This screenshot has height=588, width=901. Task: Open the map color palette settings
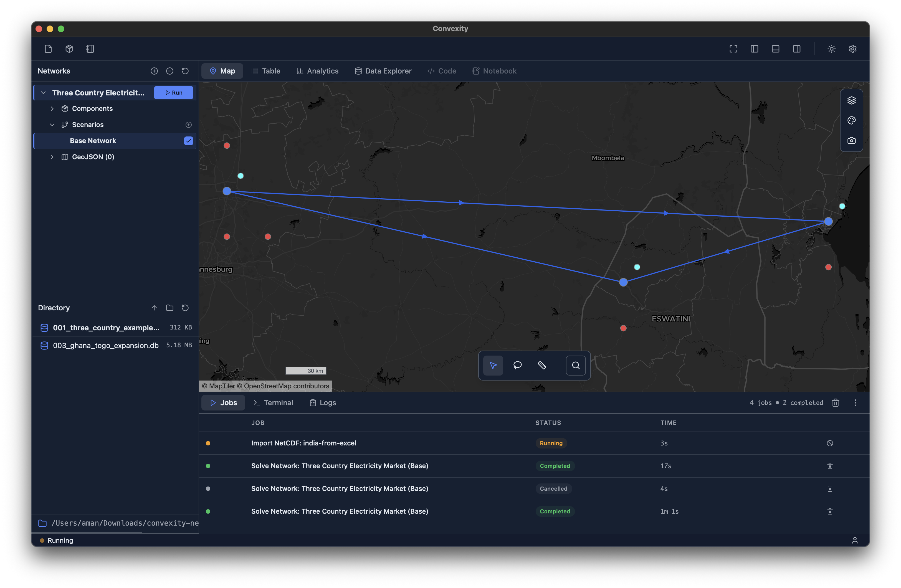pyautogui.click(x=851, y=120)
